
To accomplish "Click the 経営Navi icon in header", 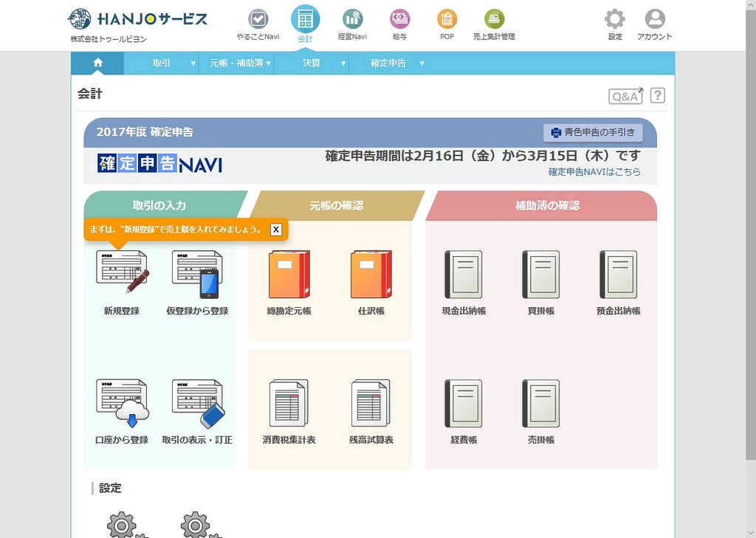I will (352, 24).
